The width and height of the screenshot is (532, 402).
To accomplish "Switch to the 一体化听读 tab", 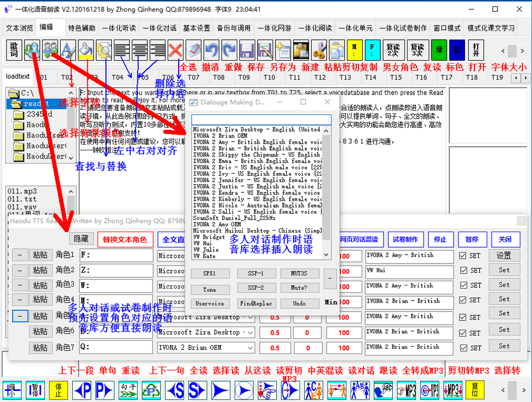I will pyautogui.click(x=119, y=28).
